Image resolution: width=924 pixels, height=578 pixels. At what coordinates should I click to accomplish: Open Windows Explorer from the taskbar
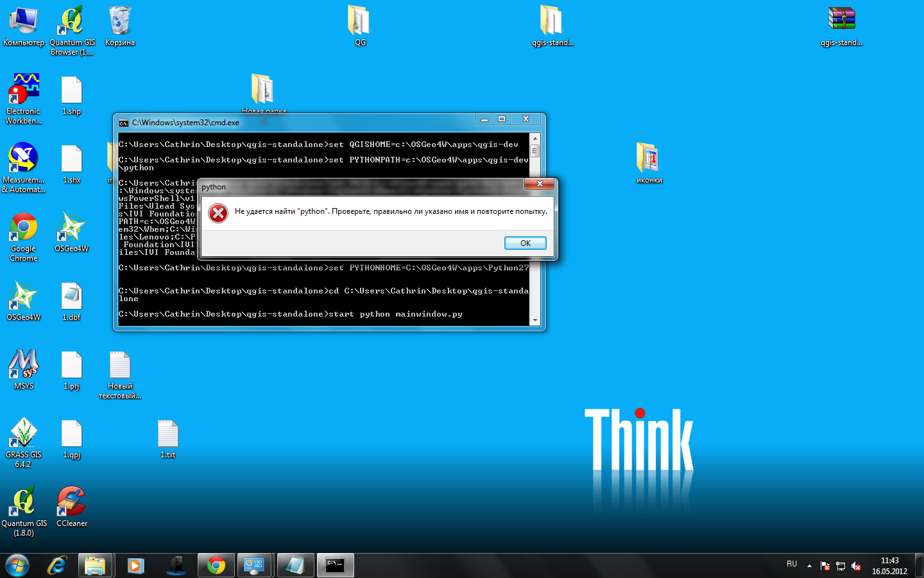95,566
